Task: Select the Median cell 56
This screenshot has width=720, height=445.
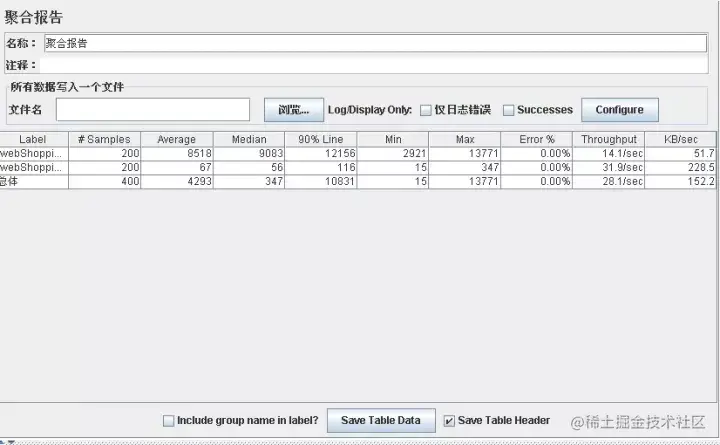Action: coord(249,168)
